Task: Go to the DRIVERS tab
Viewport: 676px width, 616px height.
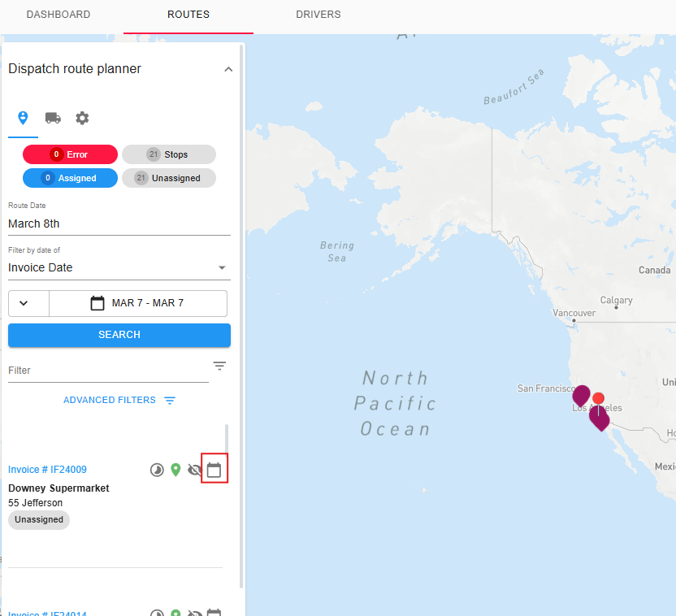Action: click(x=318, y=15)
